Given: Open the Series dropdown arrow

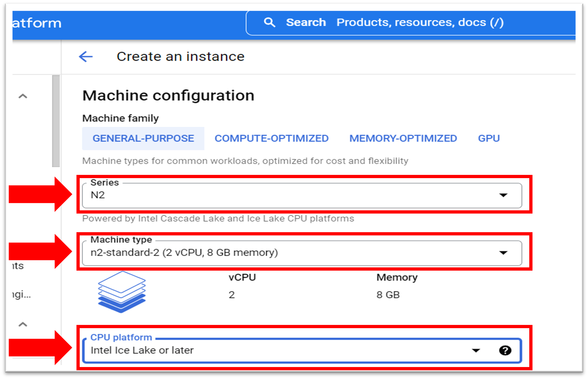Looking at the screenshot, I should 503,195.
